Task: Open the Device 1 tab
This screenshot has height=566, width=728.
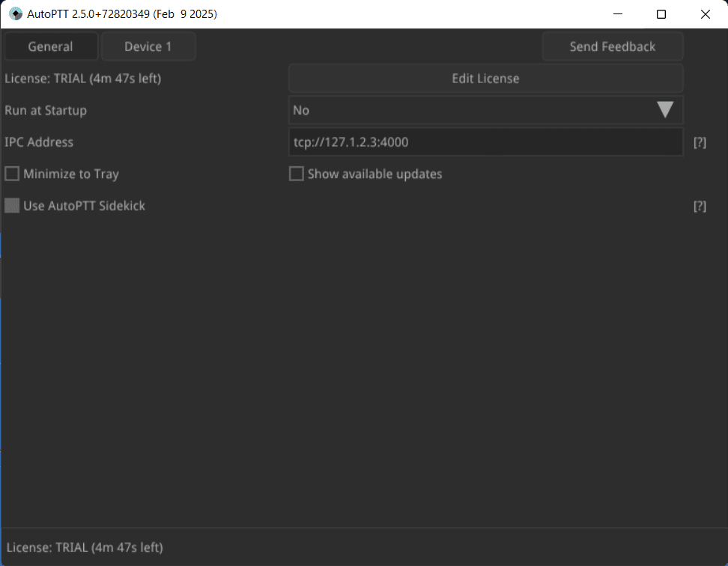Action: pos(148,46)
